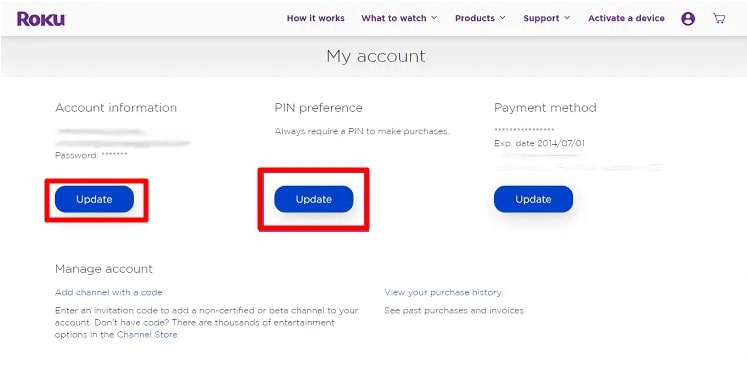Update the Account information section
The height and width of the screenshot is (379, 747).
click(94, 199)
